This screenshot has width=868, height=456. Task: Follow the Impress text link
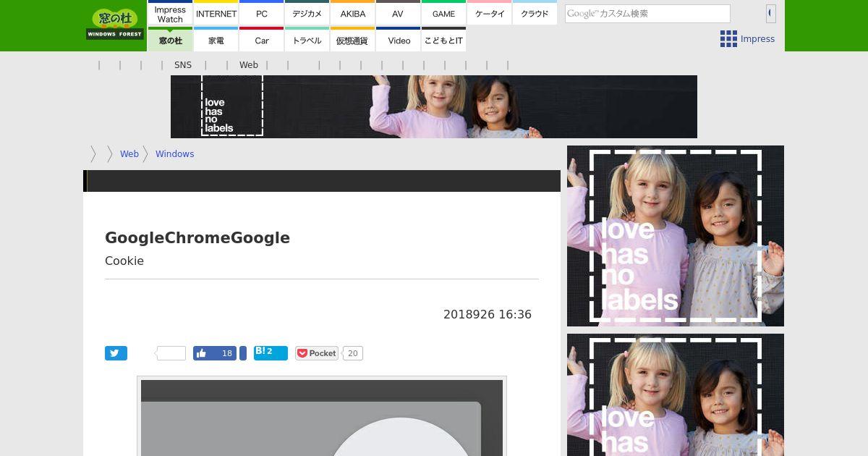tap(757, 39)
